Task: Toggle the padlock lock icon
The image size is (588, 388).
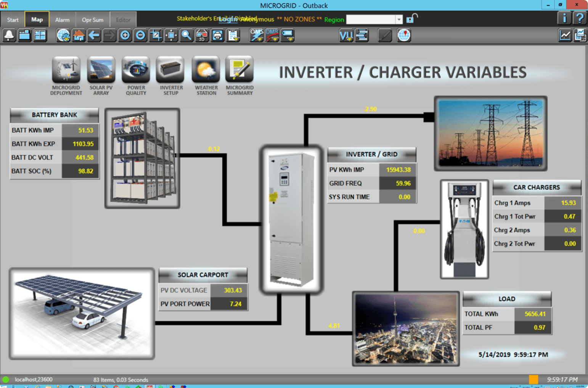Action: point(411,19)
